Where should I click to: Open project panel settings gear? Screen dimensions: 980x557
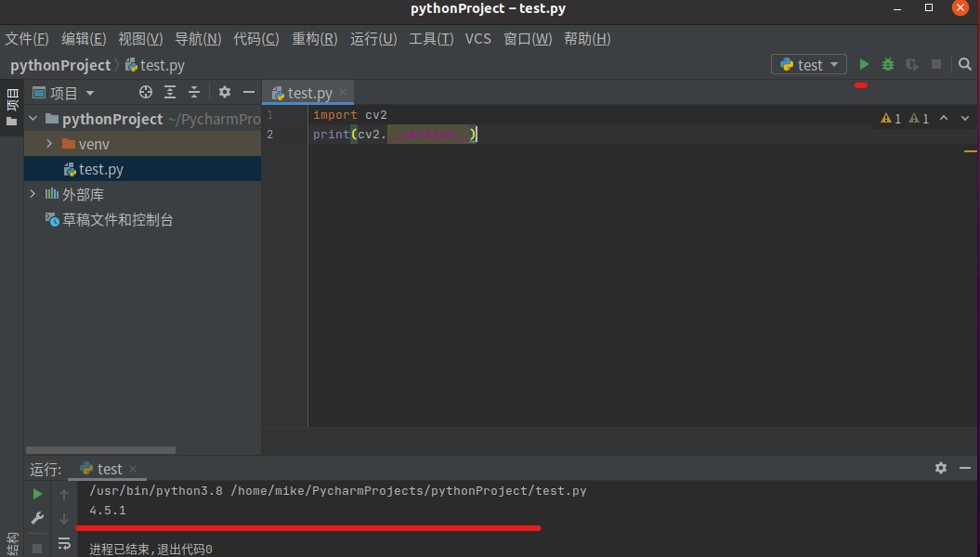tap(225, 93)
